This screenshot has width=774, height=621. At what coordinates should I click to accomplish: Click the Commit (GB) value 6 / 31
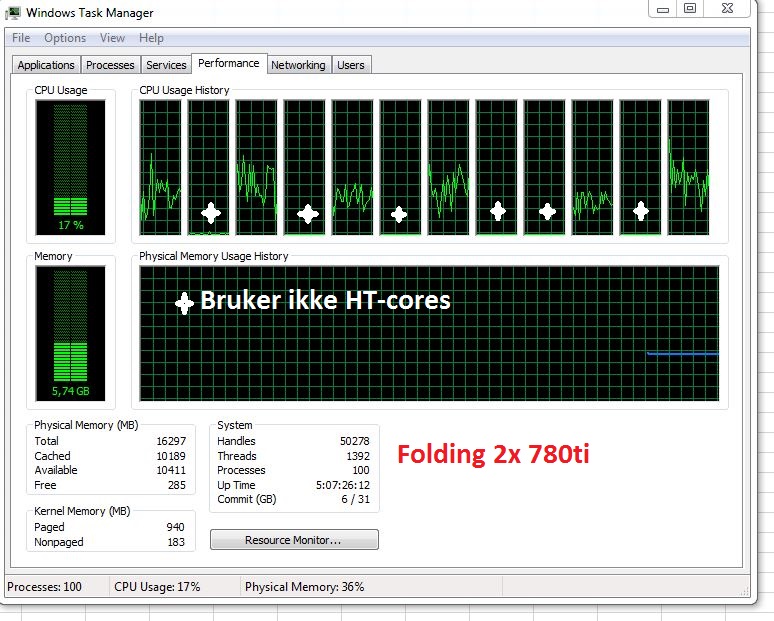tap(355, 499)
